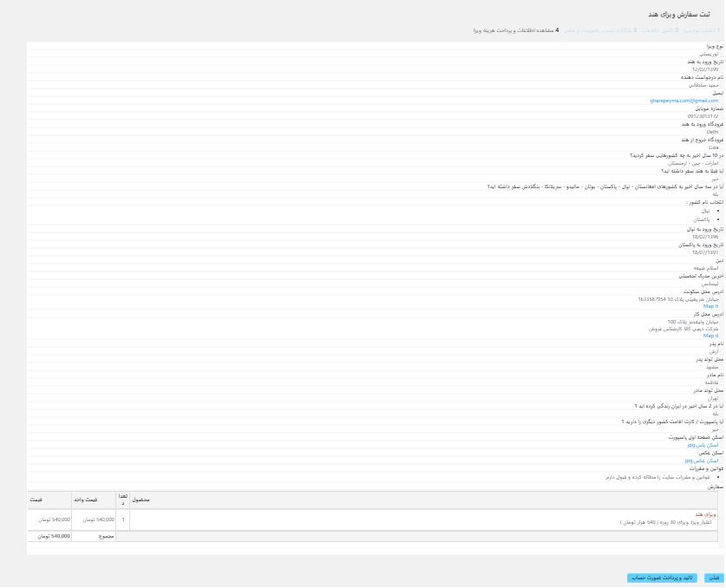Open Map It link under residence address
The image size is (726, 588).
(x=710, y=306)
